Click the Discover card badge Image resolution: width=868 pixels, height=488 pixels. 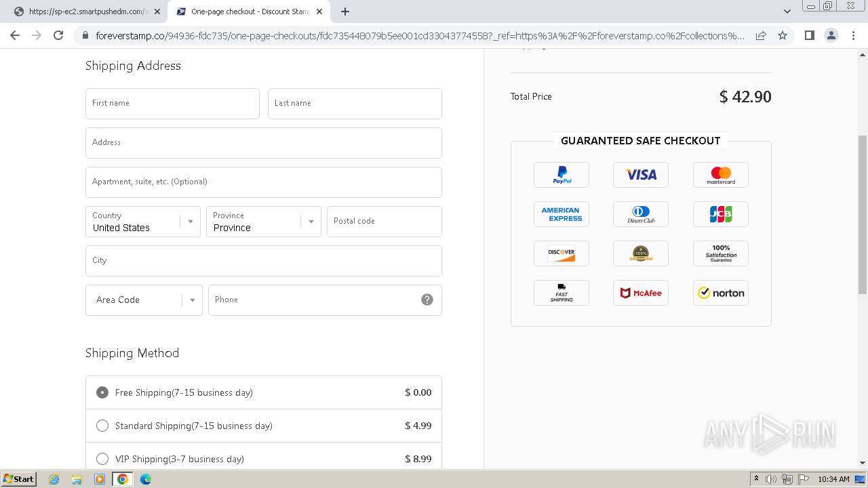coord(561,253)
